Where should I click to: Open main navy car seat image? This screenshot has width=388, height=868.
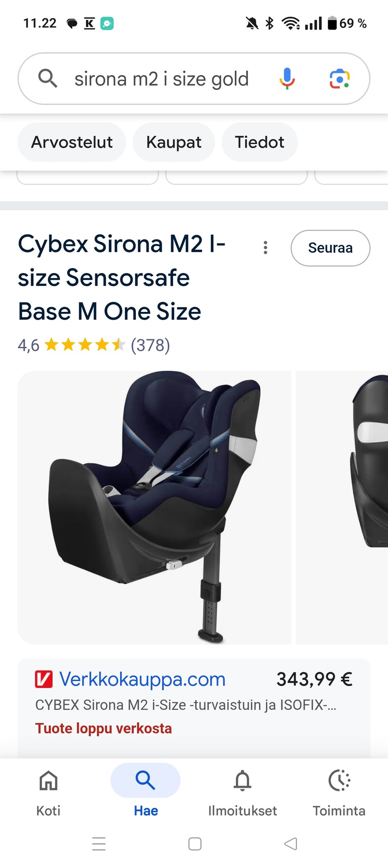click(x=154, y=507)
